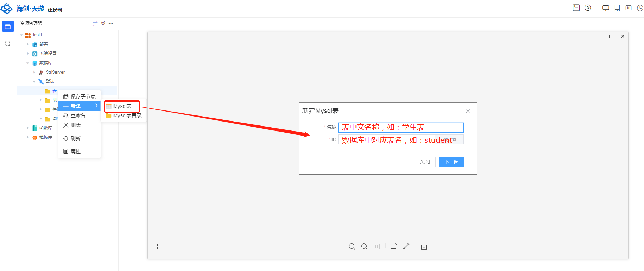Screen dimensions: 644x271
Task: Click the download icon in image viewer
Action: [424, 247]
